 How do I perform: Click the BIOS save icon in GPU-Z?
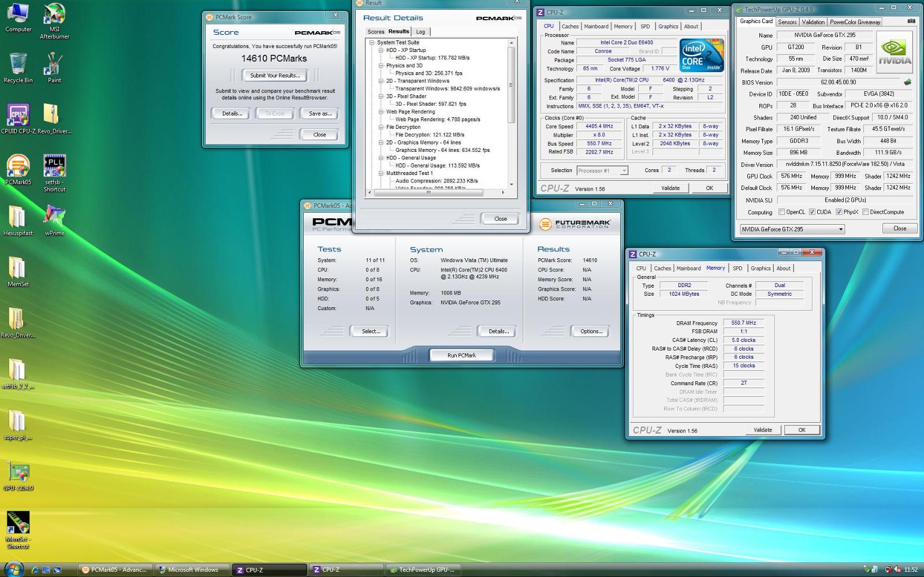point(908,82)
